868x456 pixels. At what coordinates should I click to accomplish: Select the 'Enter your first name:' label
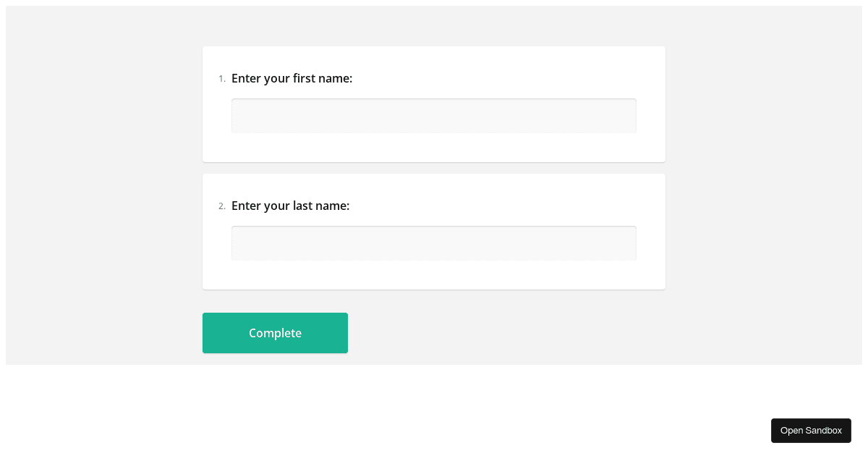tap(292, 78)
